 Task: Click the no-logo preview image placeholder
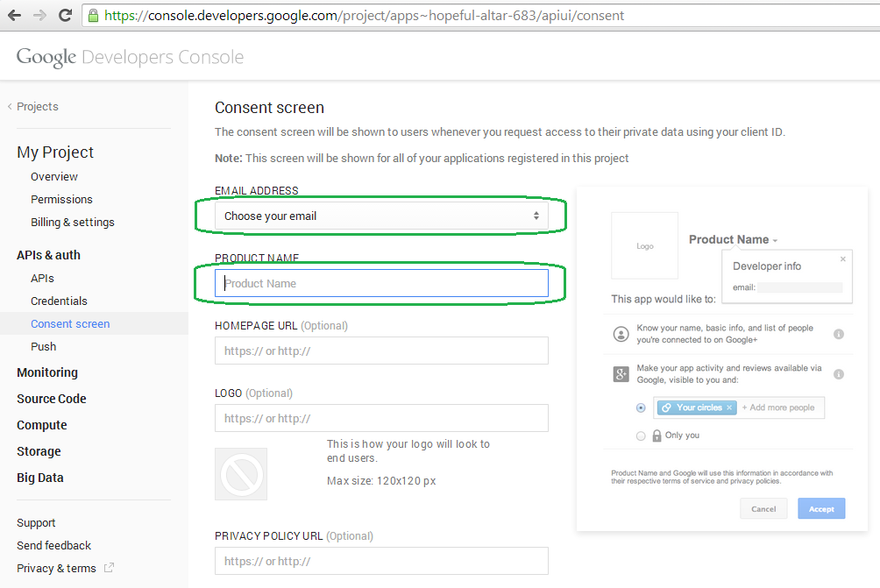[x=241, y=474]
